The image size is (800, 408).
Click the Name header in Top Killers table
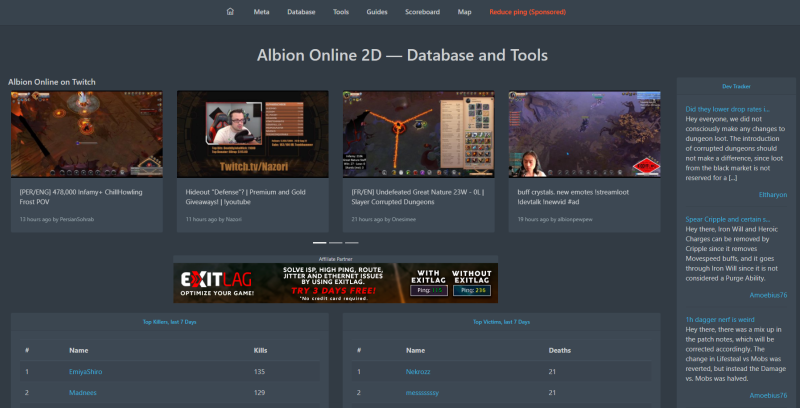79,350
